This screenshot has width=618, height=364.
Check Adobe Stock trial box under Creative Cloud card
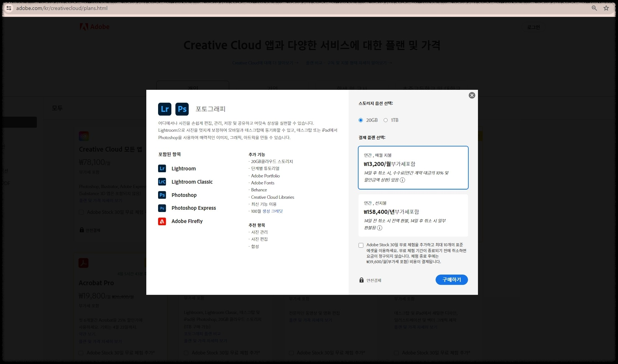click(x=81, y=212)
